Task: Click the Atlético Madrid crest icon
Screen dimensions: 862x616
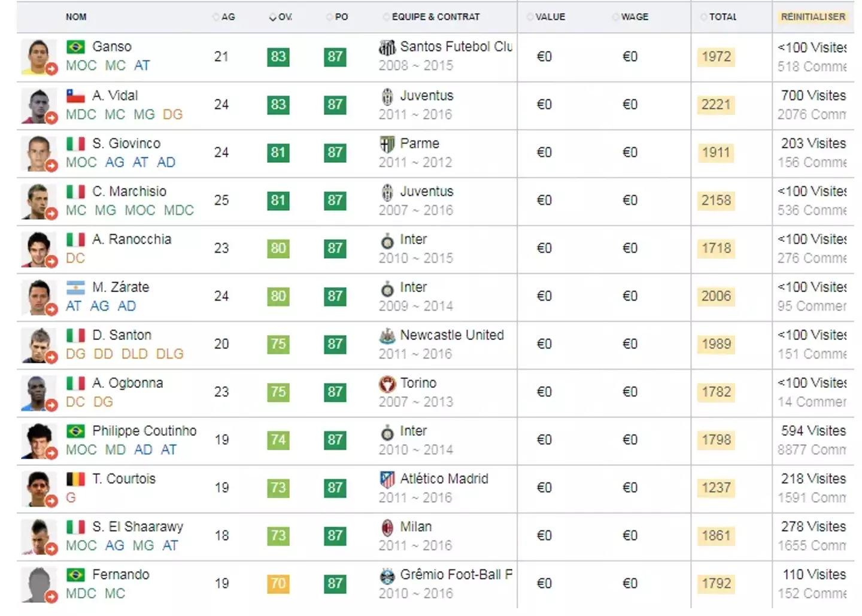Action: 387,479
